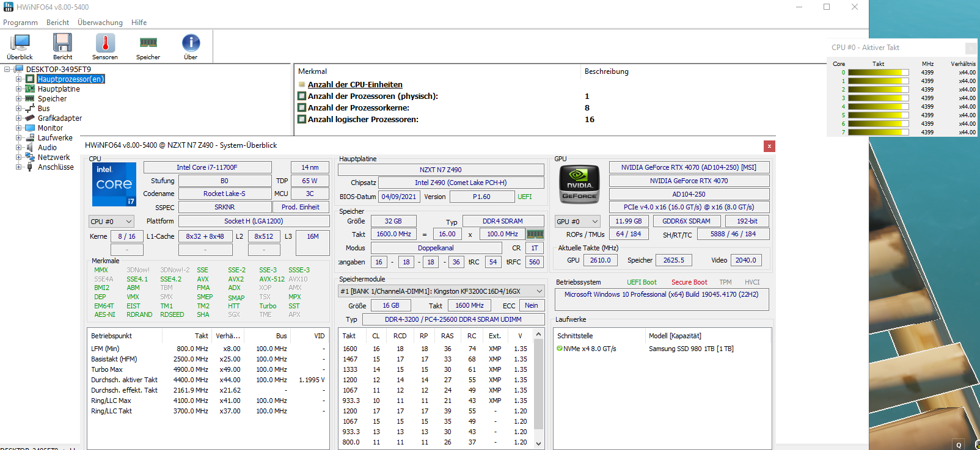Click the NZXT N7 Z490 motherboard field
The width and height of the screenshot is (980, 450).
point(441,170)
